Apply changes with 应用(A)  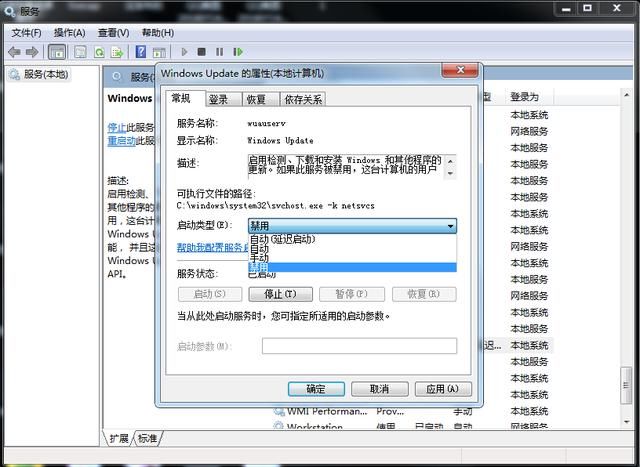(443, 389)
